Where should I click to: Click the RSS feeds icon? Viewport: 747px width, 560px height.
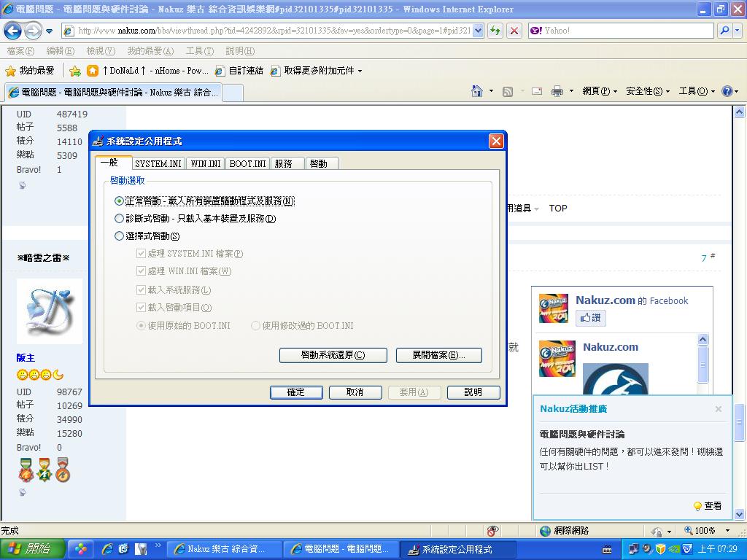(508, 91)
